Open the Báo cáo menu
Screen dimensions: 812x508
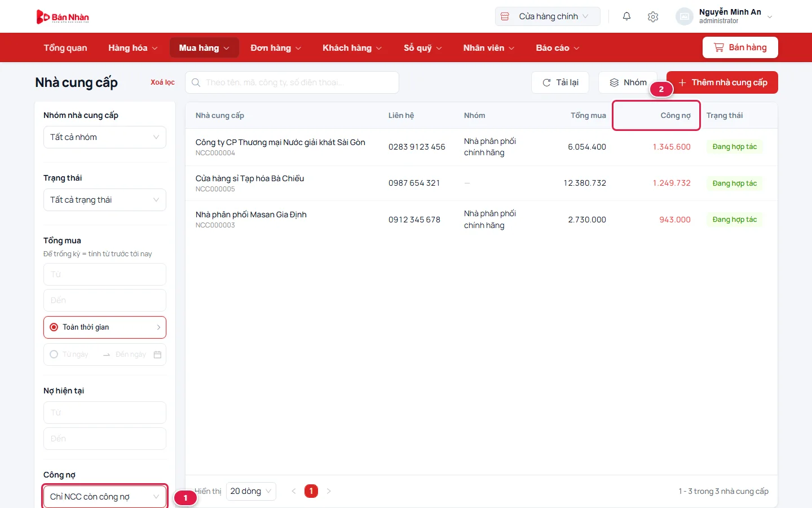[558, 48]
